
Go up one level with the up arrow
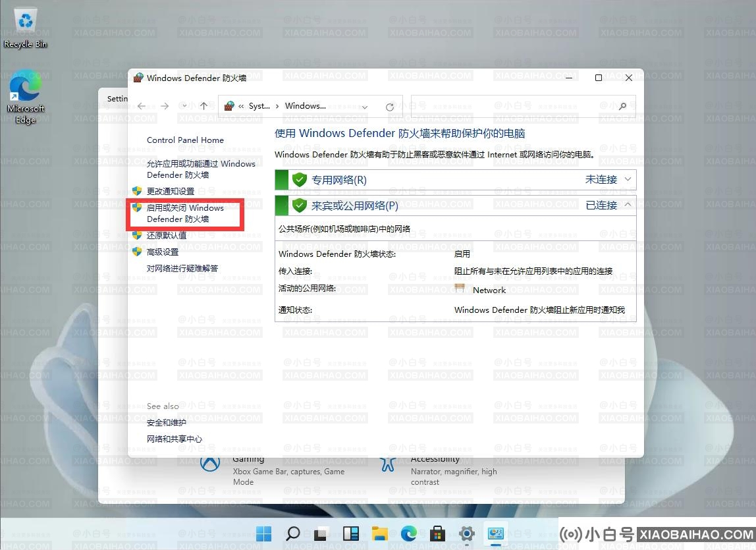click(203, 106)
